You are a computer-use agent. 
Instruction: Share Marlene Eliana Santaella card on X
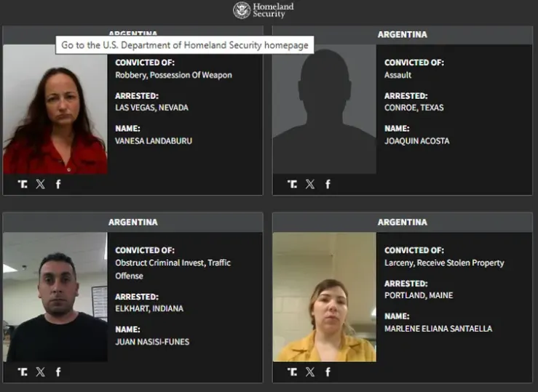(310, 372)
